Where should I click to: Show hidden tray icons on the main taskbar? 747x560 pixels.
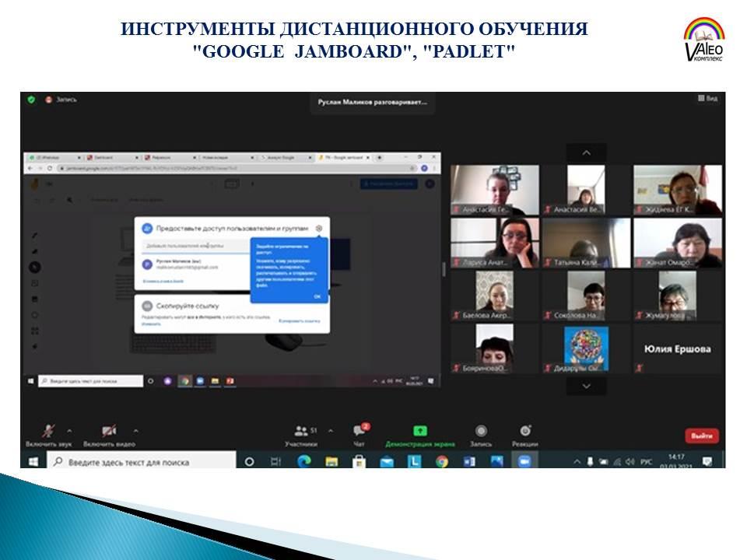pyautogui.click(x=577, y=461)
